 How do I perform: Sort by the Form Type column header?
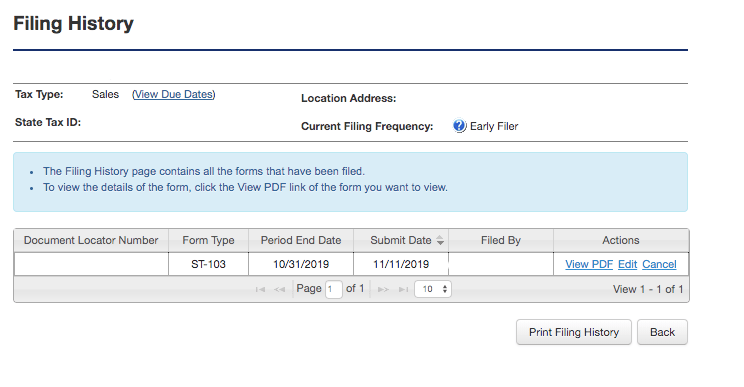pos(208,240)
